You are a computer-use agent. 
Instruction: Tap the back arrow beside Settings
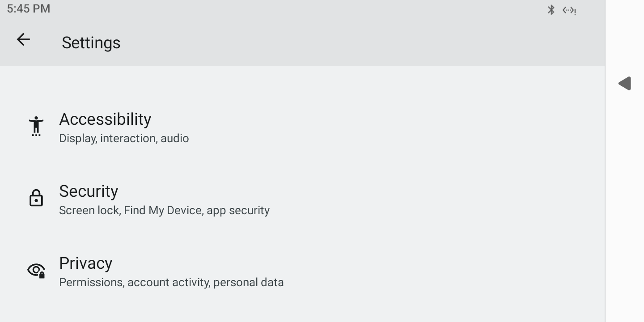click(x=23, y=39)
